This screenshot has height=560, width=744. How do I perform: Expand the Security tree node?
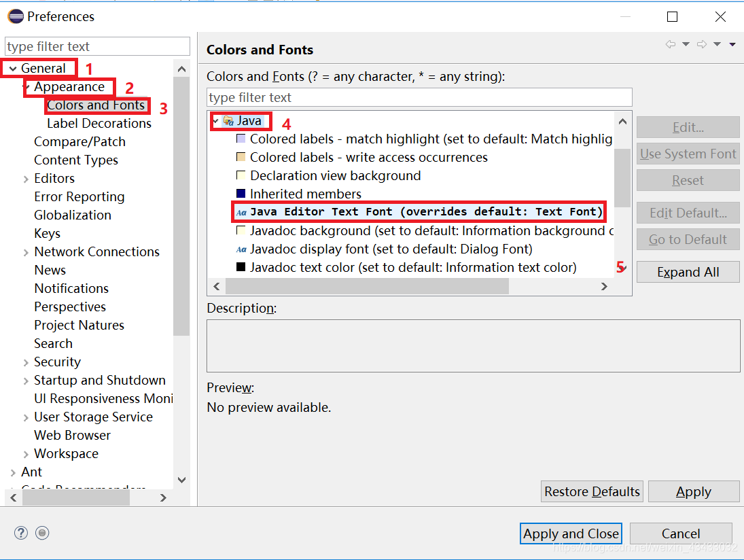tap(26, 363)
